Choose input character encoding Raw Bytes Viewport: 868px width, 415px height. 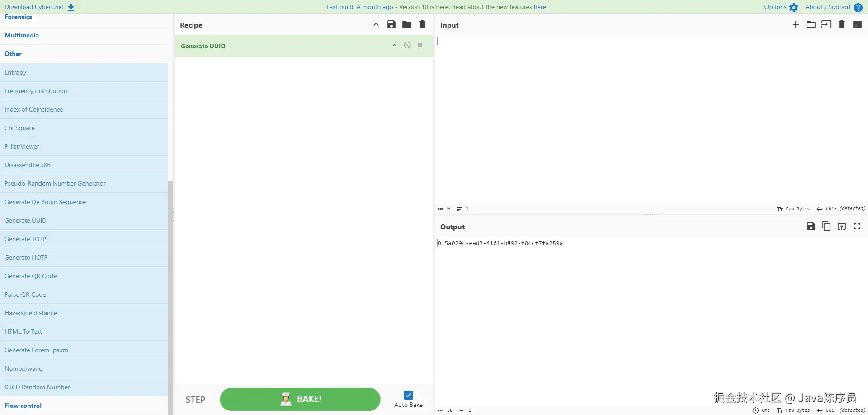point(793,209)
